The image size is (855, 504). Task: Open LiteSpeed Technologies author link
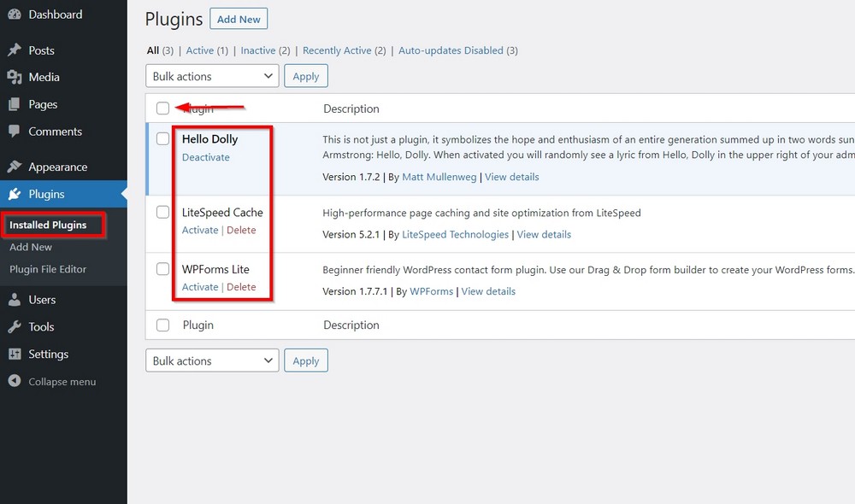pos(455,235)
